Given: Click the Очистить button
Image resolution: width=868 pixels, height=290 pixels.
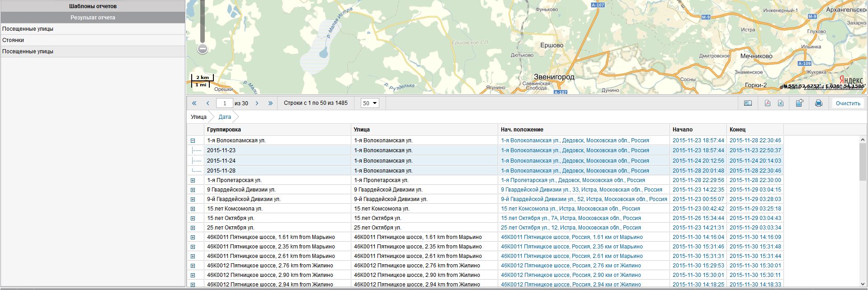Looking at the screenshot, I should (848, 103).
